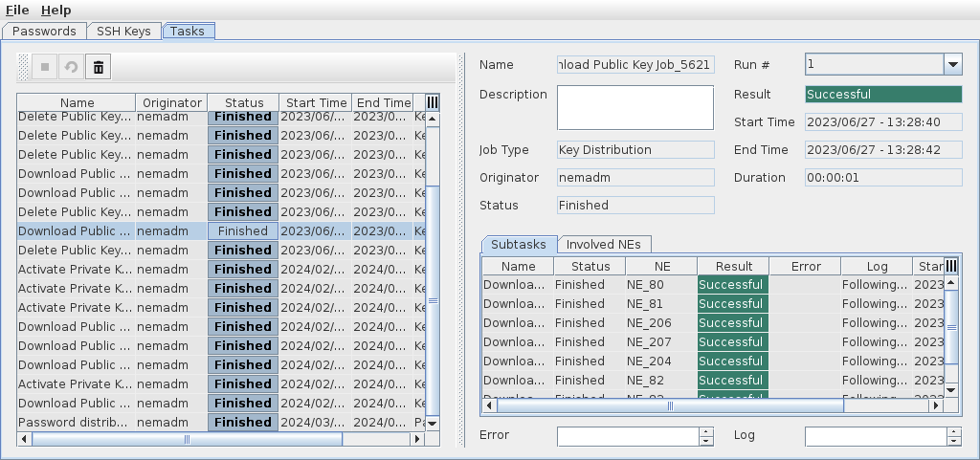Switch to the Passwords tab
This screenshot has height=460, width=980.
coord(44,31)
